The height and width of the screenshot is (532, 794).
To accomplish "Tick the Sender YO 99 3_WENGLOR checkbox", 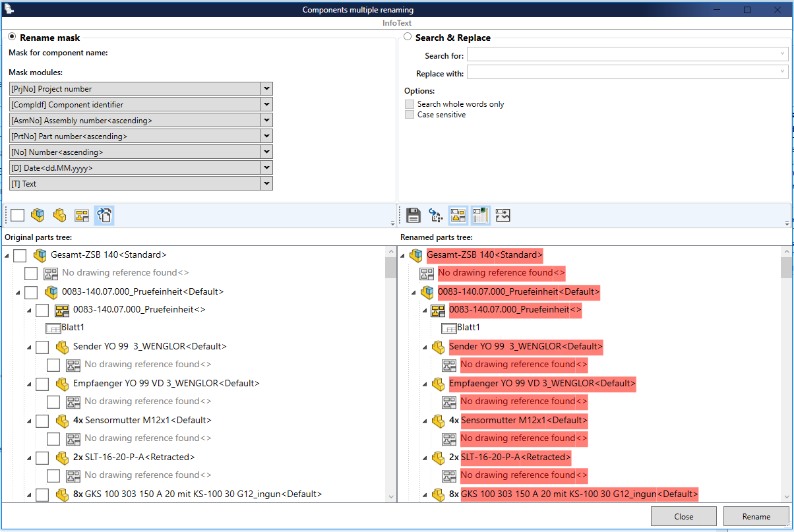I will [42, 347].
